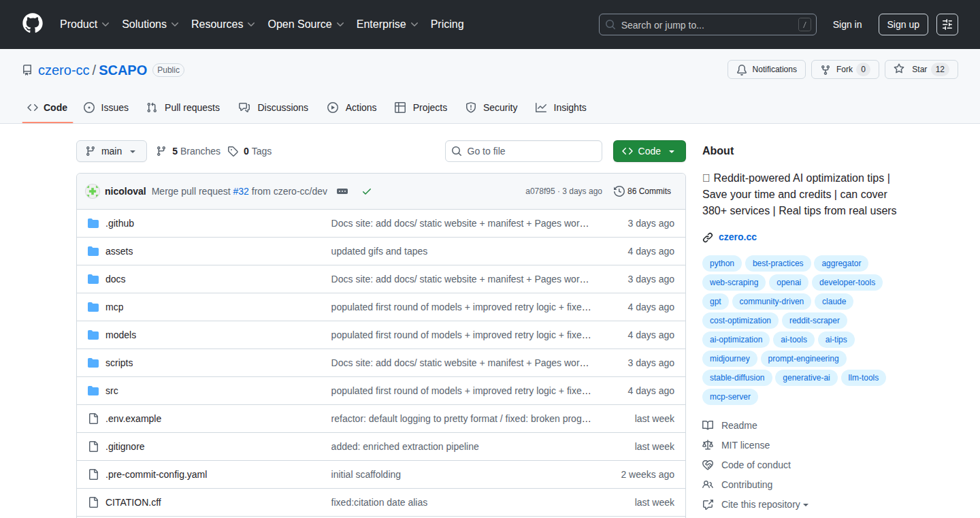Open the green Code dropdown button
The width and height of the screenshot is (980, 518).
649,151
